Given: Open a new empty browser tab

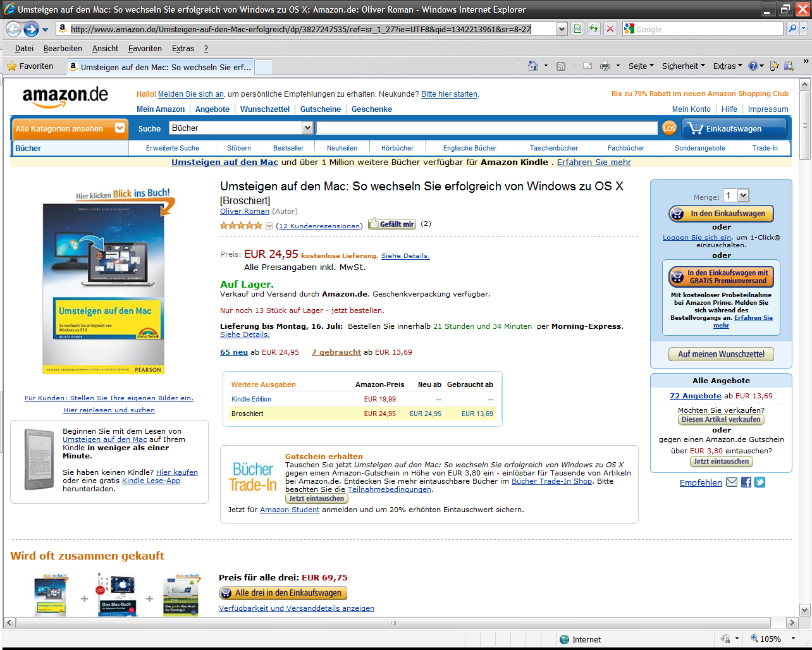Looking at the screenshot, I should [x=264, y=67].
